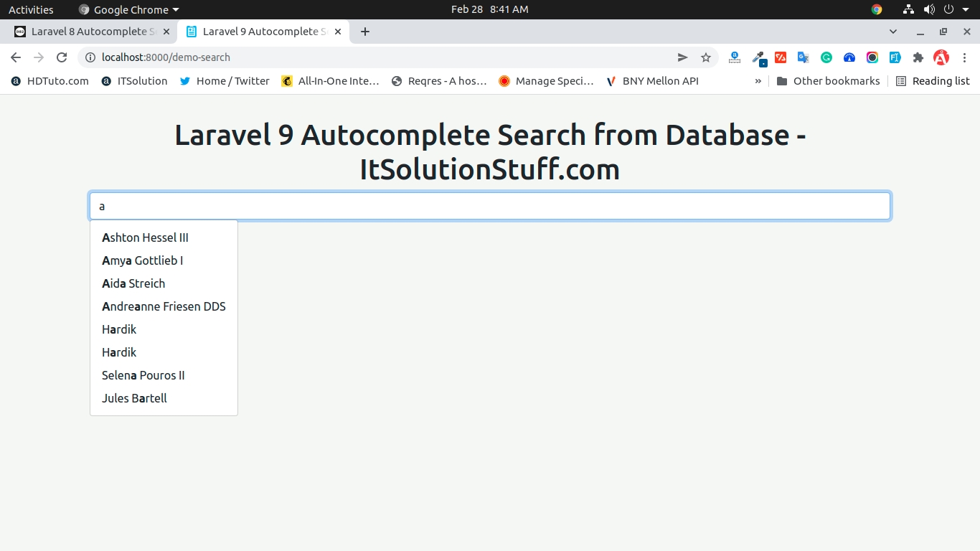Viewport: 980px width, 551px height.
Task: Click the color picker eyedropper extension
Action: (x=758, y=57)
